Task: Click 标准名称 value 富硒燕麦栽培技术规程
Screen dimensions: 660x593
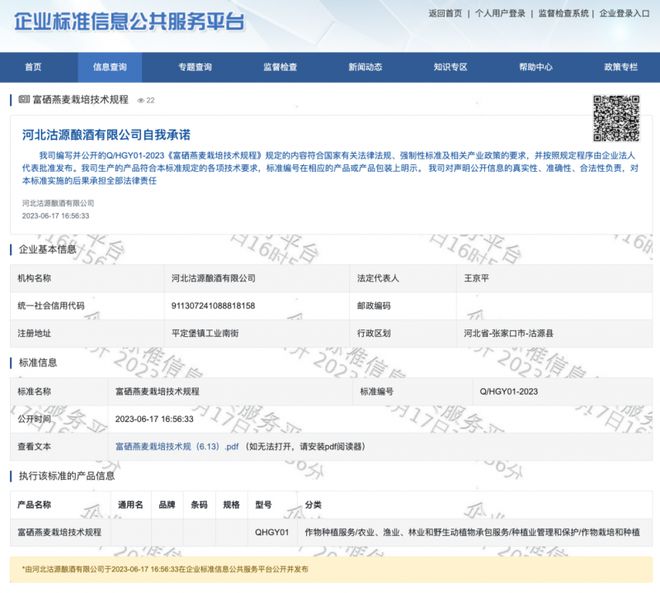Action: (157, 391)
